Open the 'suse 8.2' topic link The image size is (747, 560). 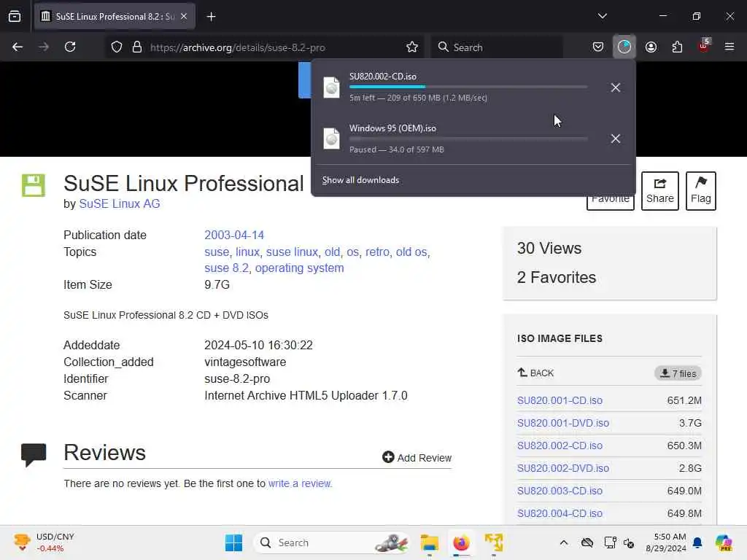click(x=227, y=268)
